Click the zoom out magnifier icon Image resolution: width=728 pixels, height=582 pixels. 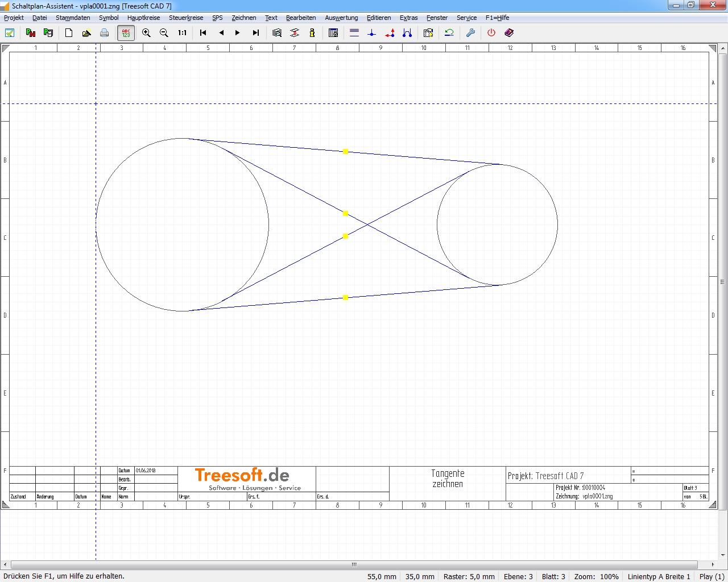pos(164,33)
